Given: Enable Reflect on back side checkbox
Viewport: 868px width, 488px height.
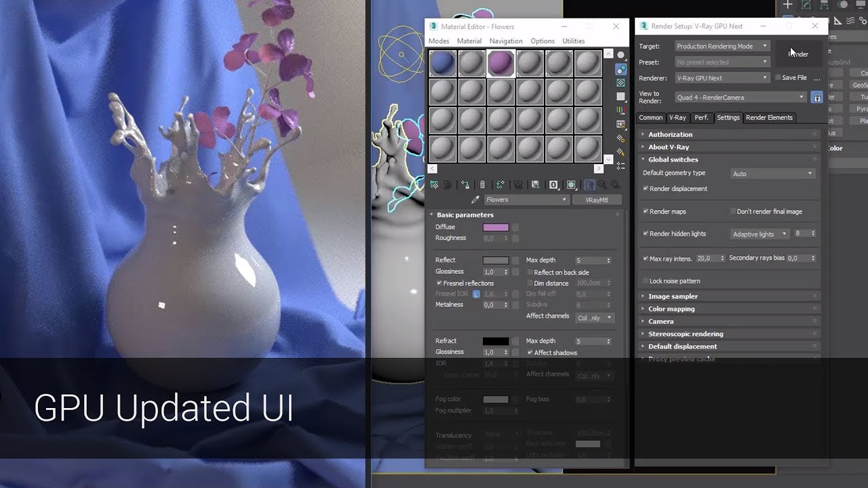Looking at the screenshot, I should tap(530, 272).
